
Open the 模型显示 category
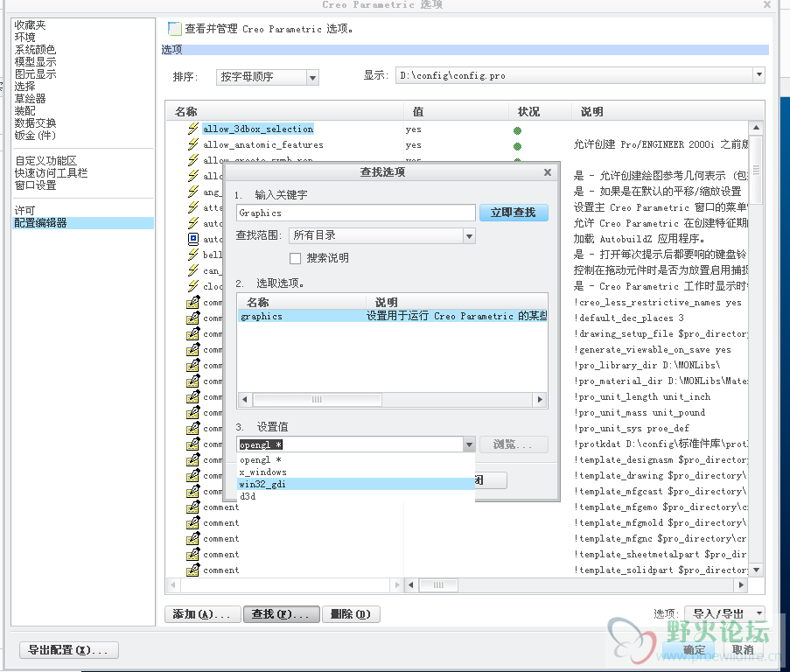pos(35,62)
